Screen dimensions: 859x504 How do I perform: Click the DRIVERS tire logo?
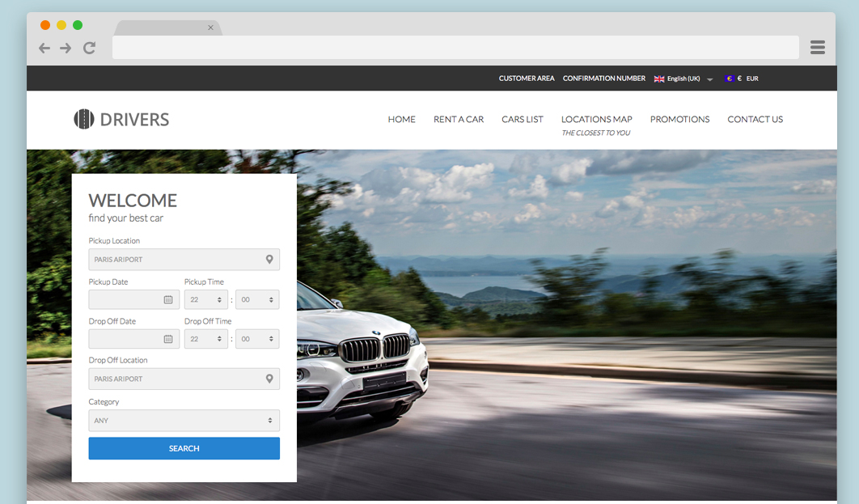point(84,119)
